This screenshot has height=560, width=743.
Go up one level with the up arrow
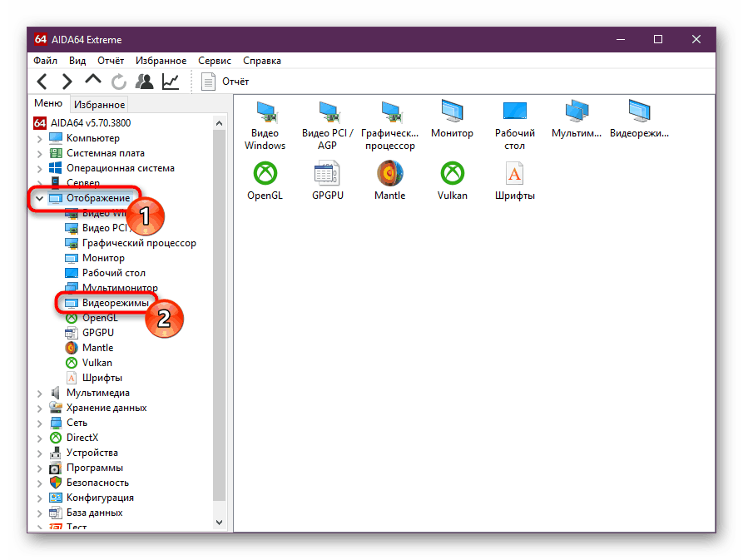[93, 80]
